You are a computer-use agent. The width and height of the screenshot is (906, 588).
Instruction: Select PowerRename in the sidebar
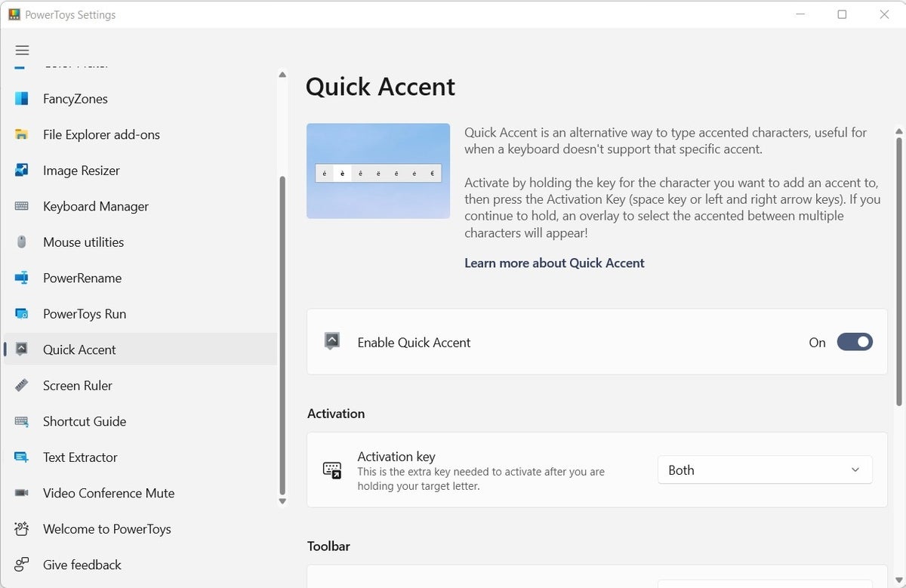(x=140, y=278)
